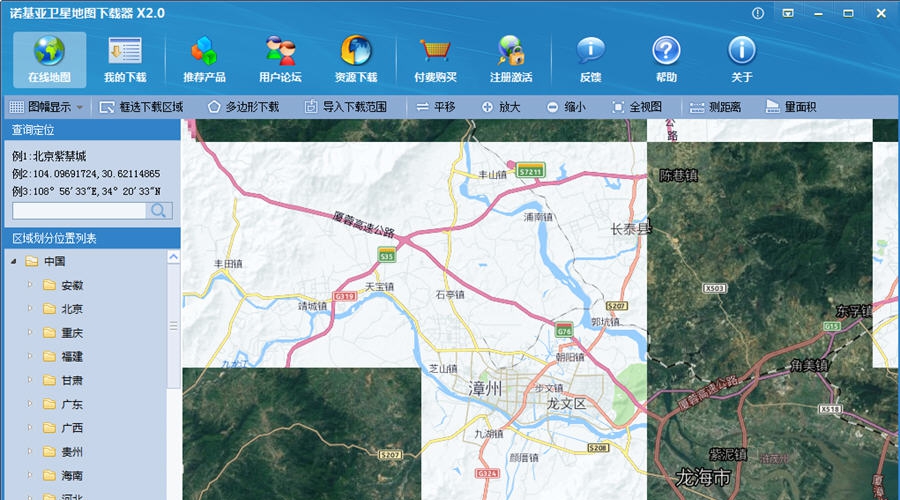Open the title bar dropdown menu icon
This screenshot has height=500, width=900.
click(x=788, y=13)
